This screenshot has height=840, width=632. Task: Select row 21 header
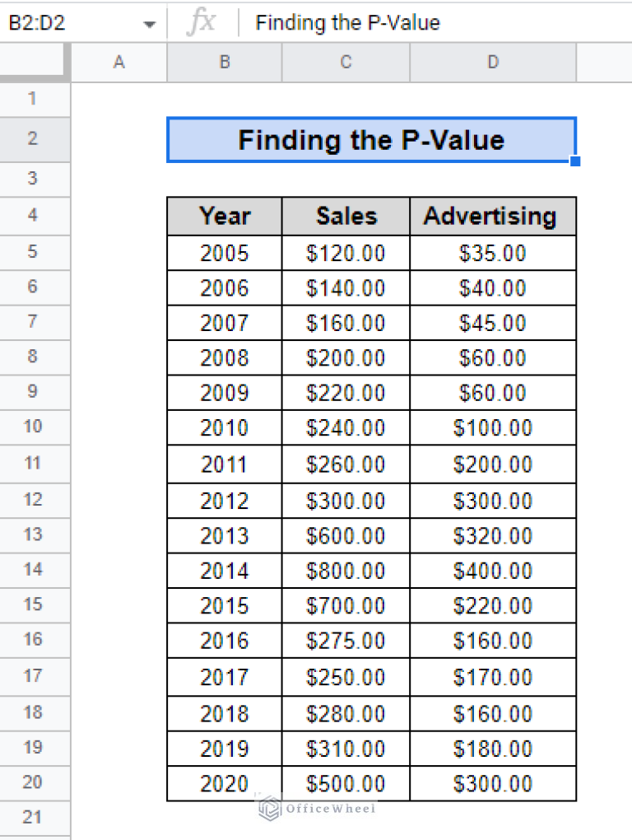[x=33, y=817]
